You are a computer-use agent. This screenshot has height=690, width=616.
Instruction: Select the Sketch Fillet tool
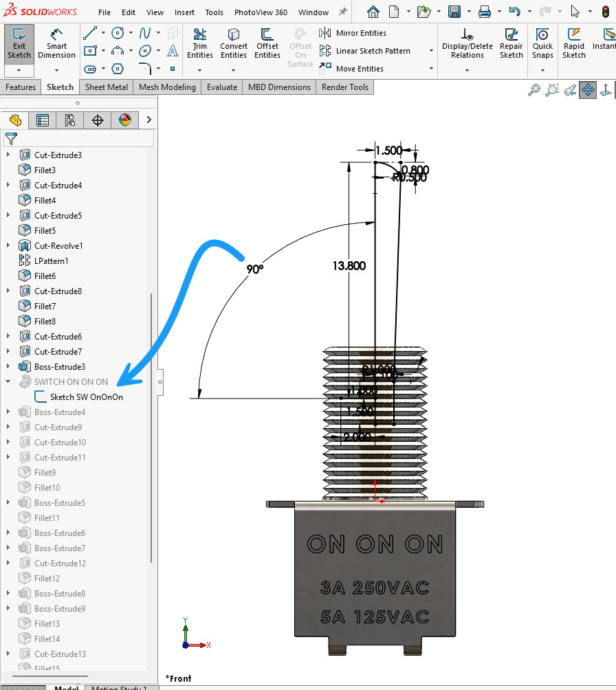145,69
